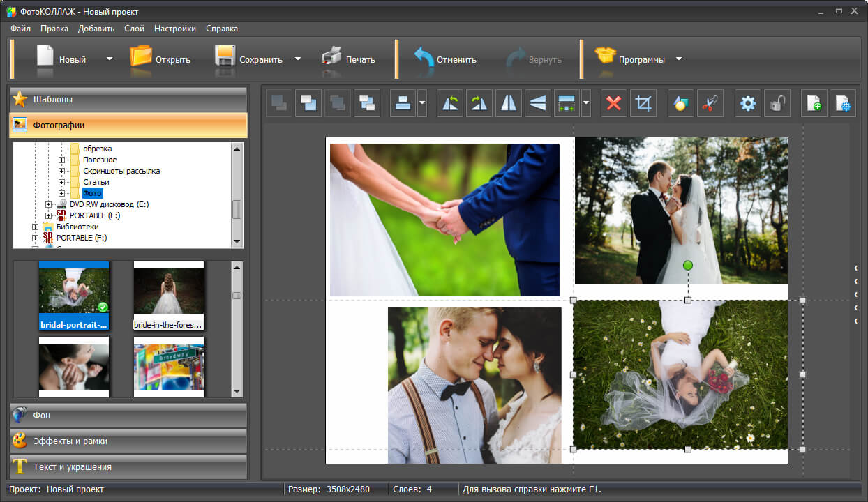Click the align layer icon
The image size is (868, 502).
tap(403, 104)
